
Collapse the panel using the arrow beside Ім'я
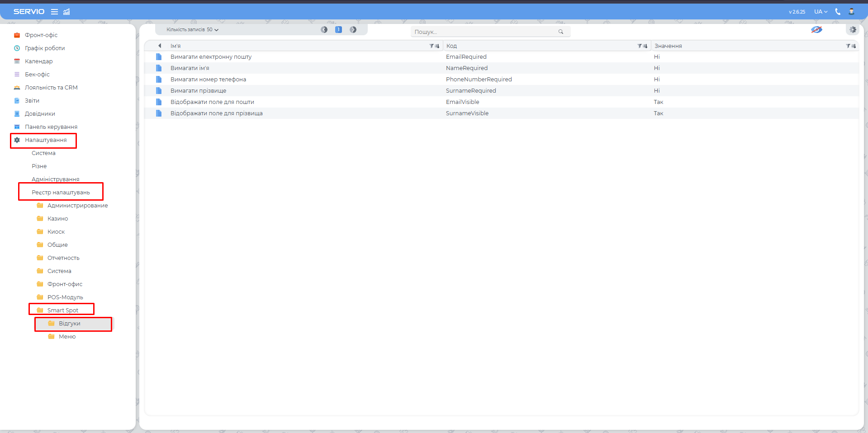160,46
